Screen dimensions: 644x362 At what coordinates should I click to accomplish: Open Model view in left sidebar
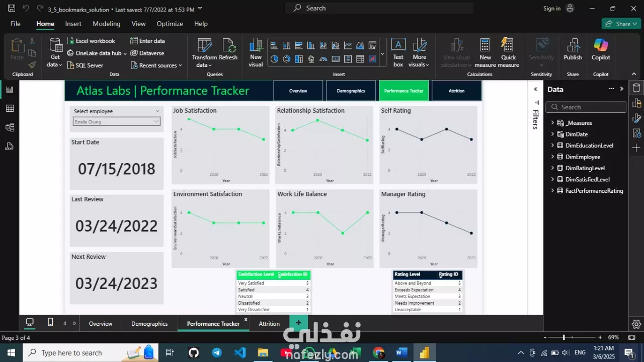click(10, 127)
